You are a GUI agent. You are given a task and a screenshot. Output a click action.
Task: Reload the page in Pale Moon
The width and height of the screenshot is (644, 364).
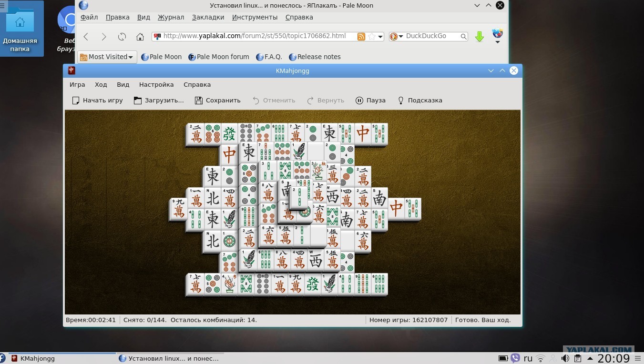[122, 37]
